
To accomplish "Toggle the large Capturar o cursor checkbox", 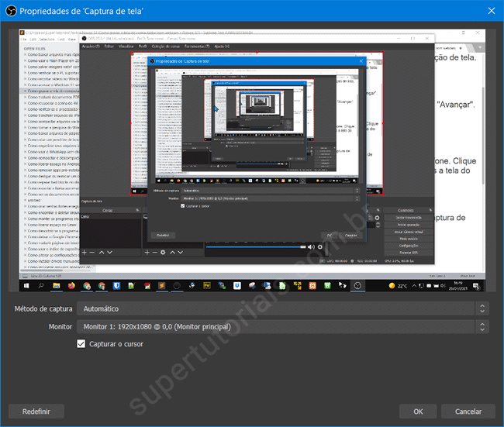I will pyautogui.click(x=82, y=344).
